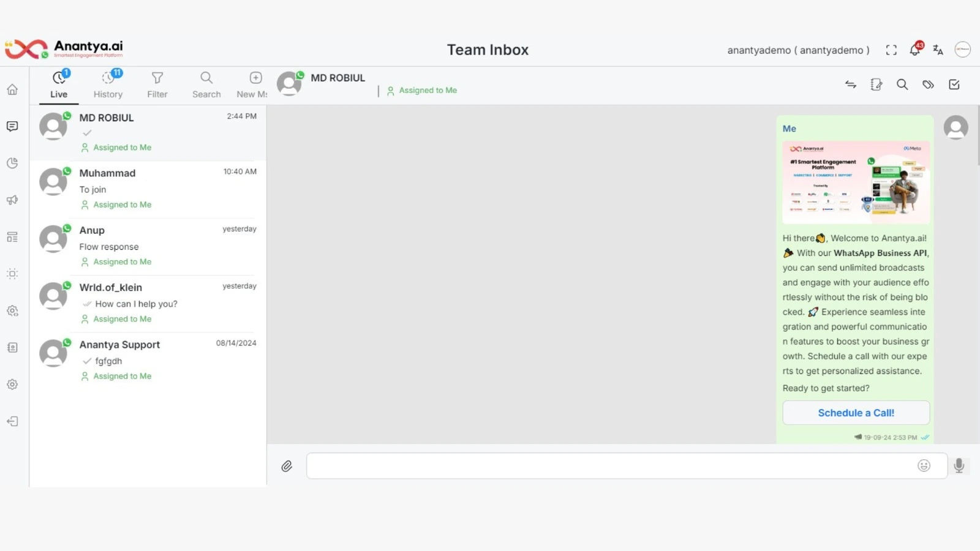The width and height of the screenshot is (980, 551).
Task: Click the 'Me' sender label in message
Action: tap(789, 129)
